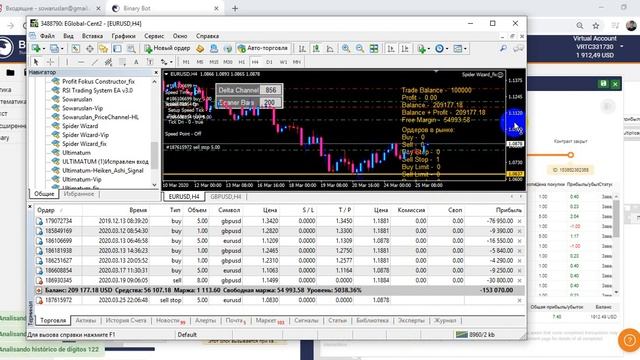Screen dimensions: 640x360
Task: Draw a vertical line tool
Action: [67, 62]
